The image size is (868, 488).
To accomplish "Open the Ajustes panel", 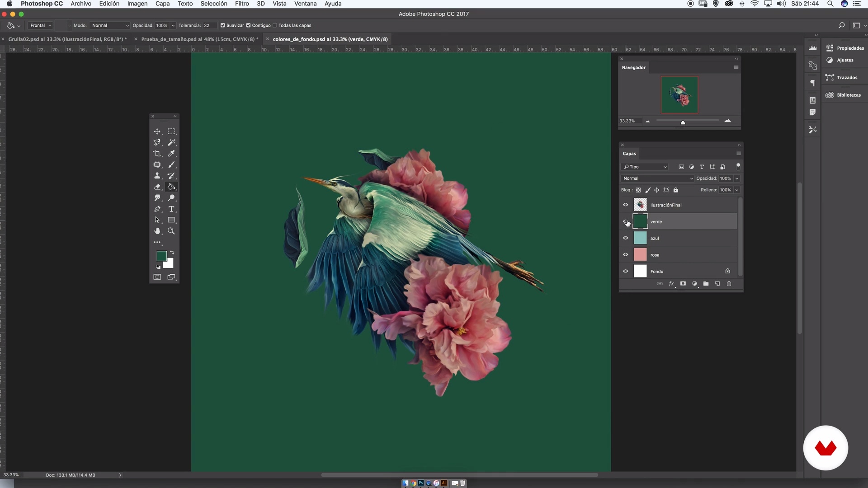I will click(840, 60).
